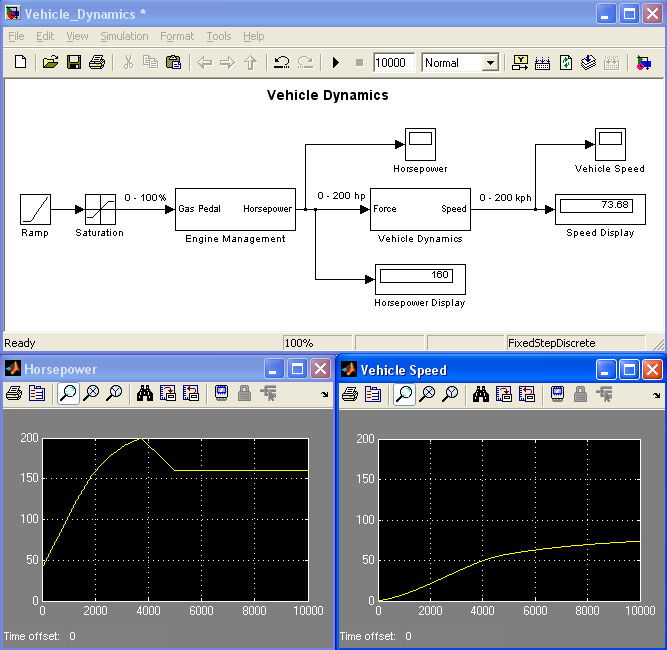Open the File menu
The image size is (667, 650).
point(16,37)
